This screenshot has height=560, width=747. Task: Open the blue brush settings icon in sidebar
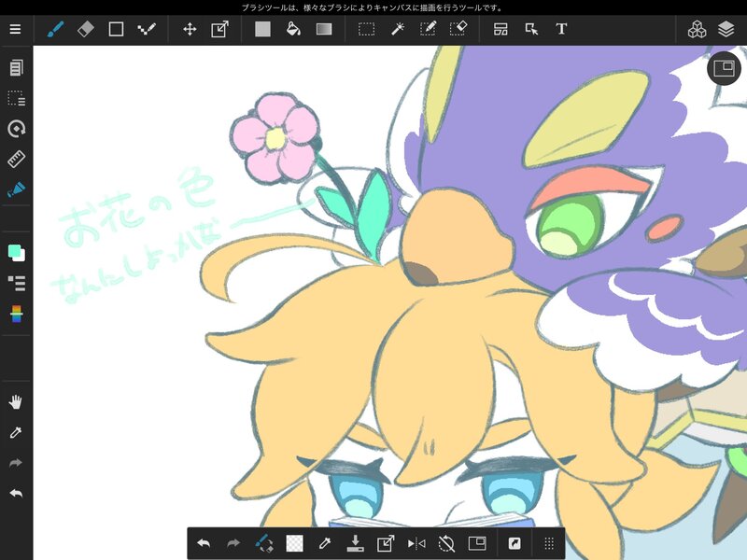pos(16,189)
